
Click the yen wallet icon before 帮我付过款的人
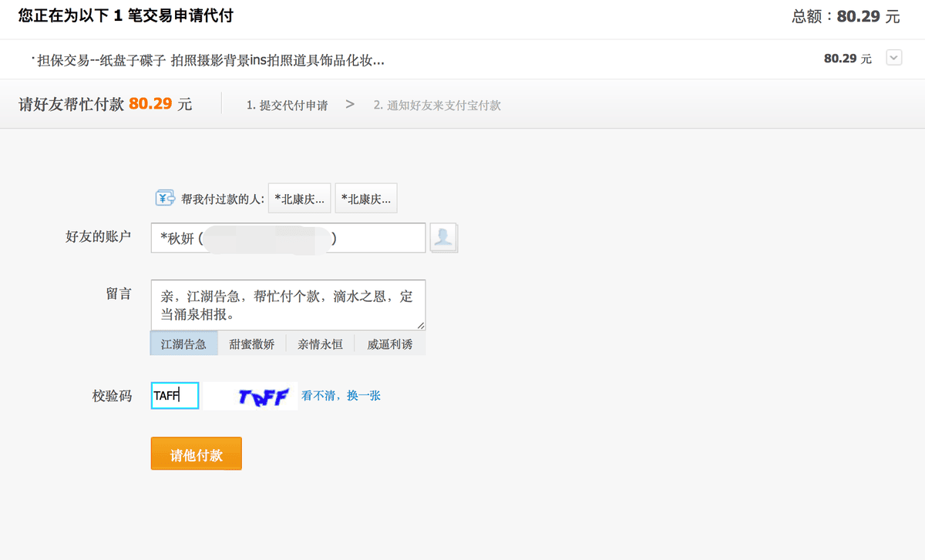click(x=166, y=199)
